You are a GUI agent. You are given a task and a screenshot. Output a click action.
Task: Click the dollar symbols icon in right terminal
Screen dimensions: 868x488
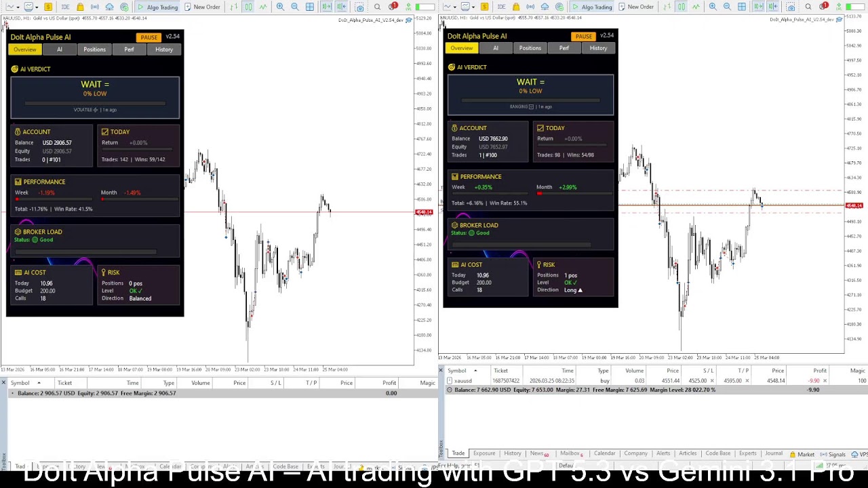[485, 7]
